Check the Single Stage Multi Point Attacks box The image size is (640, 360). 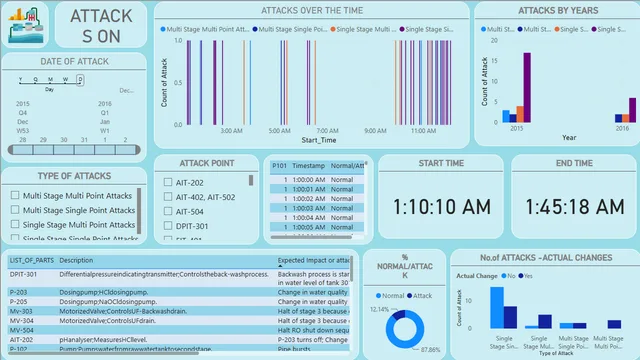pyautogui.click(x=15, y=224)
